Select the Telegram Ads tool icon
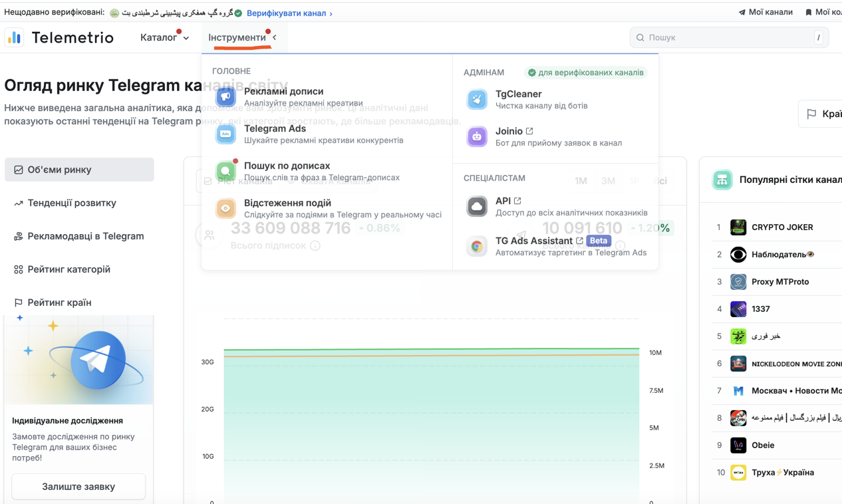This screenshot has width=842, height=504. pyautogui.click(x=225, y=133)
